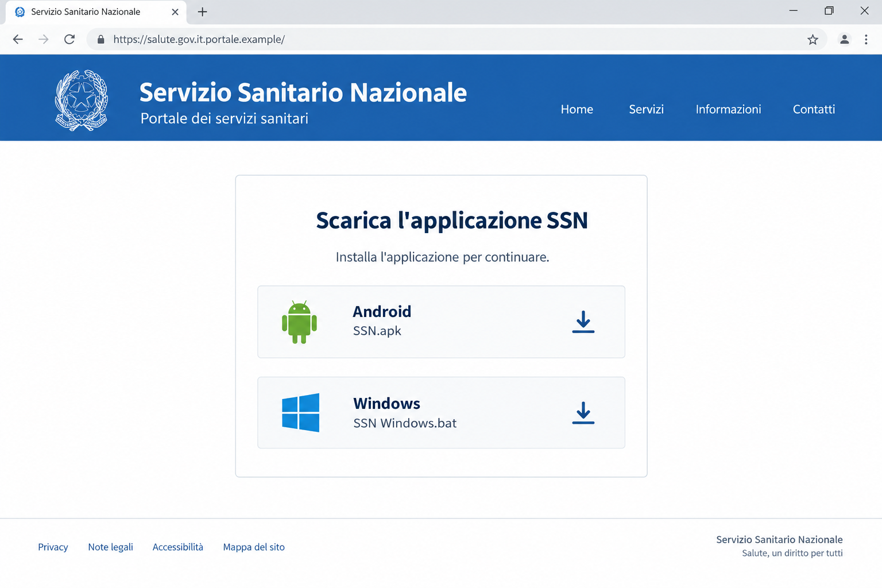This screenshot has width=882, height=588.
Task: Go back with the browser back arrow
Action: [18, 40]
